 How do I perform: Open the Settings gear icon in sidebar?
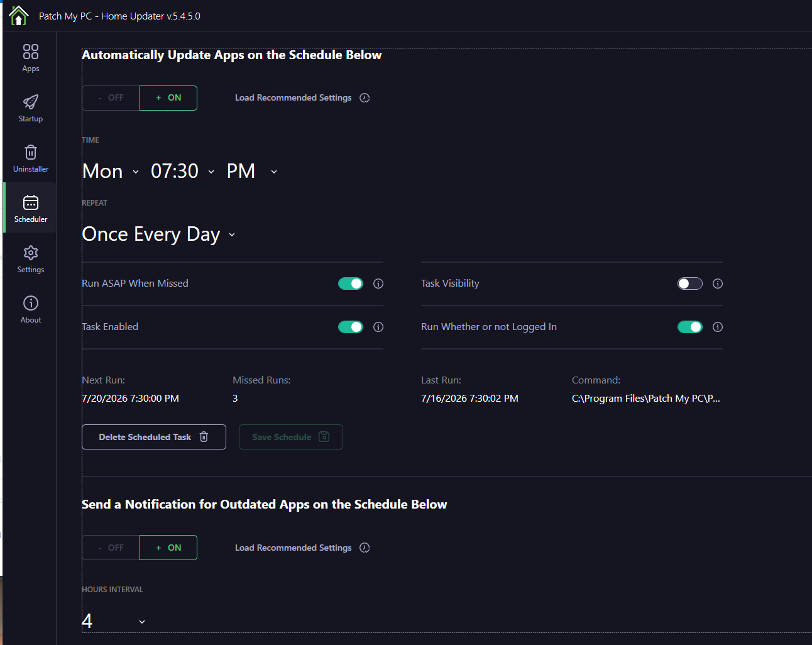31,253
